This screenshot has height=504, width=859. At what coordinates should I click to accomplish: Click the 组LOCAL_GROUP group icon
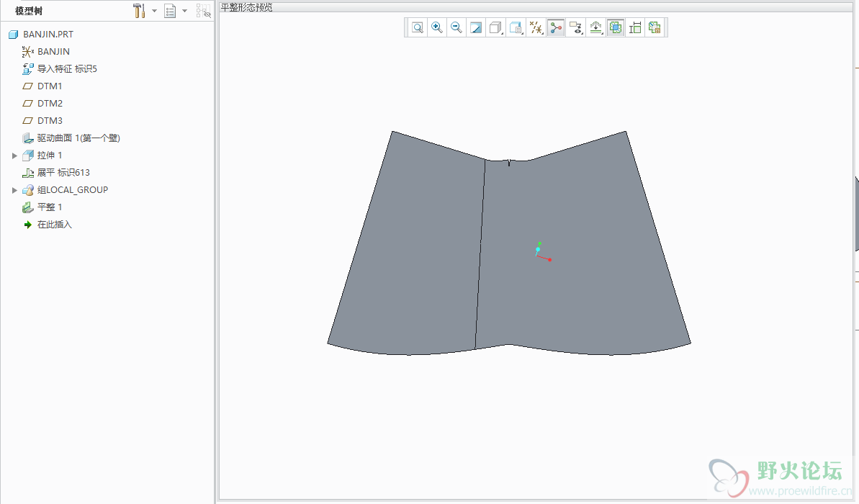click(27, 190)
